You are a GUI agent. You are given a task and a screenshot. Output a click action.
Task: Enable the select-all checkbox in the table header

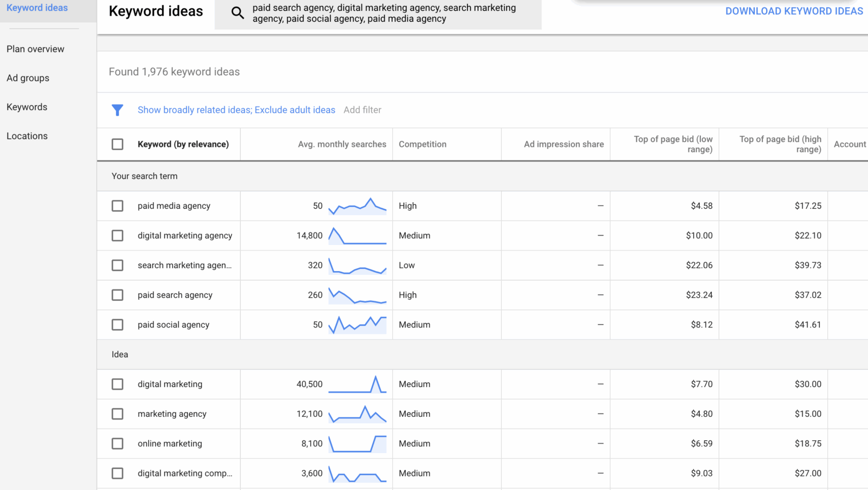[117, 144]
